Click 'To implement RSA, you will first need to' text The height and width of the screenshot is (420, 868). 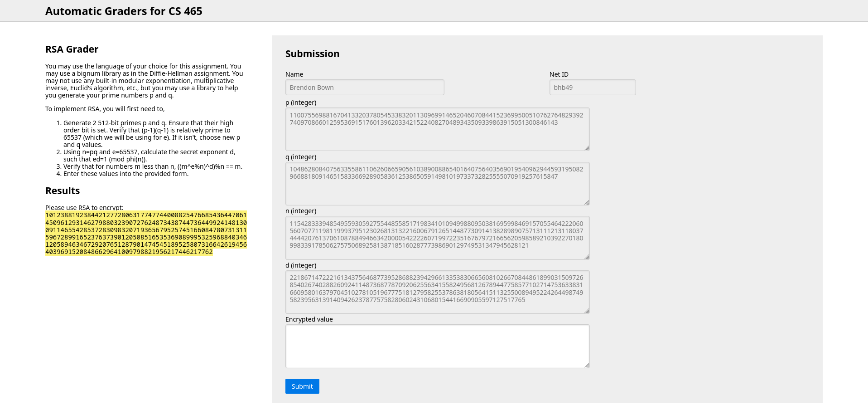[105, 109]
